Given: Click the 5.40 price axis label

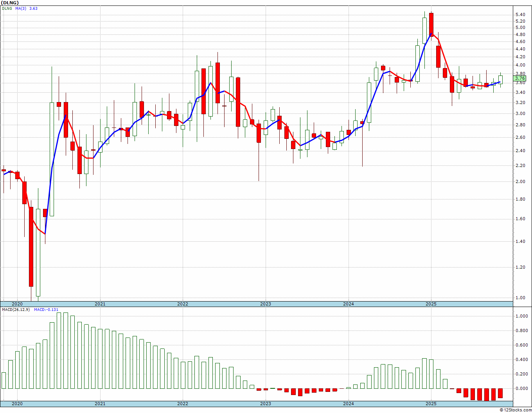Looking at the screenshot, I should click(520, 15).
